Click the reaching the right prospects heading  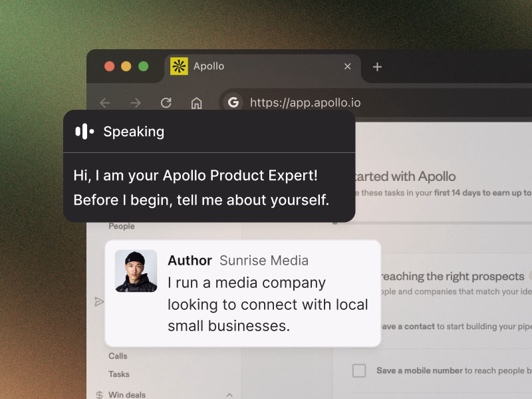[x=452, y=276]
